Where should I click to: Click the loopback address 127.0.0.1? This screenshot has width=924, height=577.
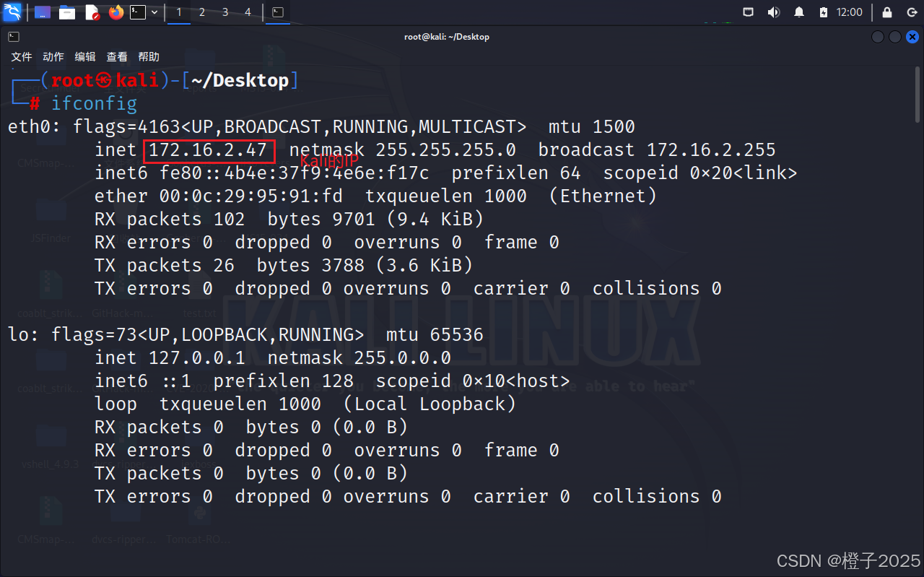197,358
